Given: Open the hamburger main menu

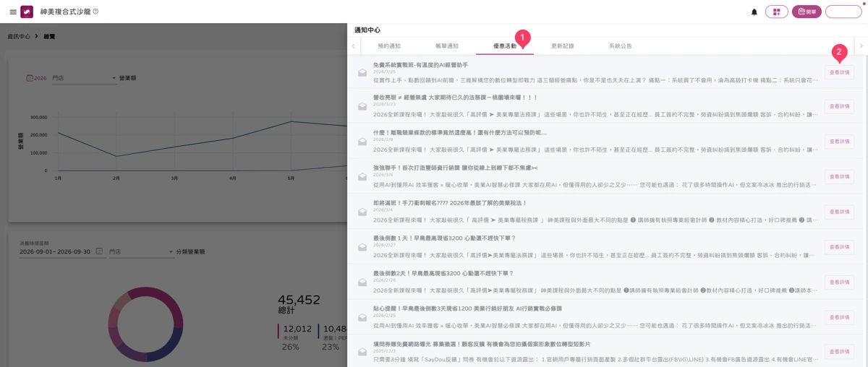Looking at the screenshot, I should point(12,12).
